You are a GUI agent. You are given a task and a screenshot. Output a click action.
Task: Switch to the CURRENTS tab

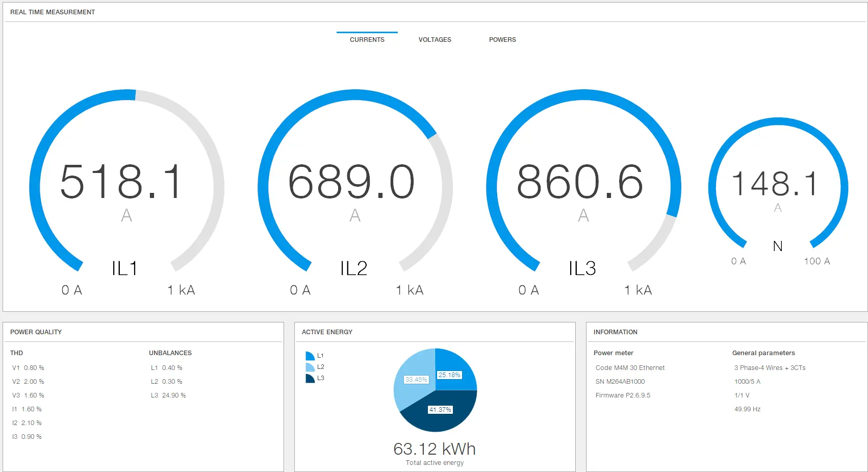point(367,39)
